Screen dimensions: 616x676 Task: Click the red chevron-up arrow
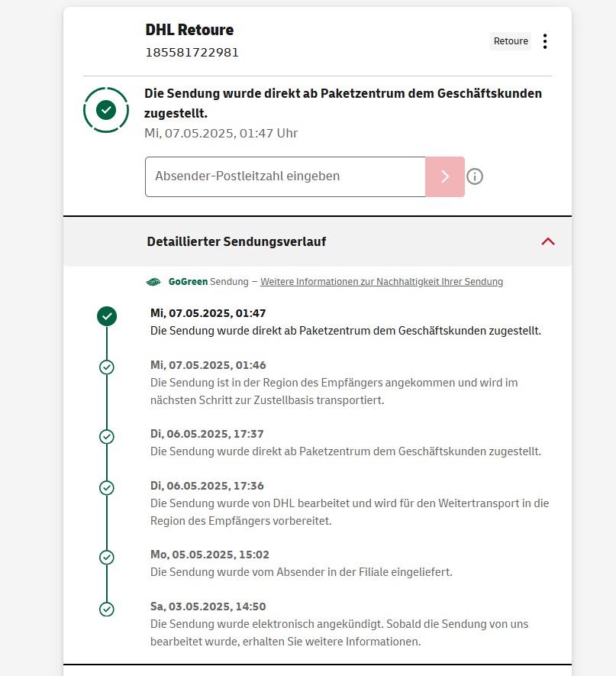click(548, 241)
